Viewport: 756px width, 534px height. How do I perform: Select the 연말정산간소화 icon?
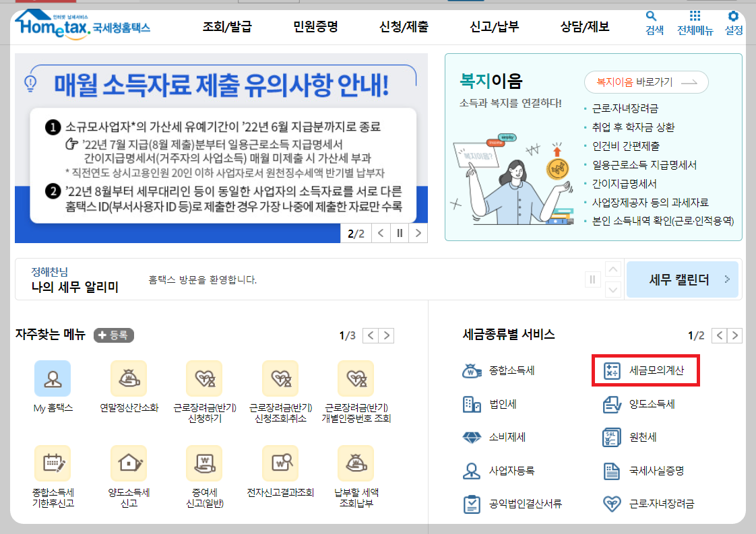(x=129, y=380)
